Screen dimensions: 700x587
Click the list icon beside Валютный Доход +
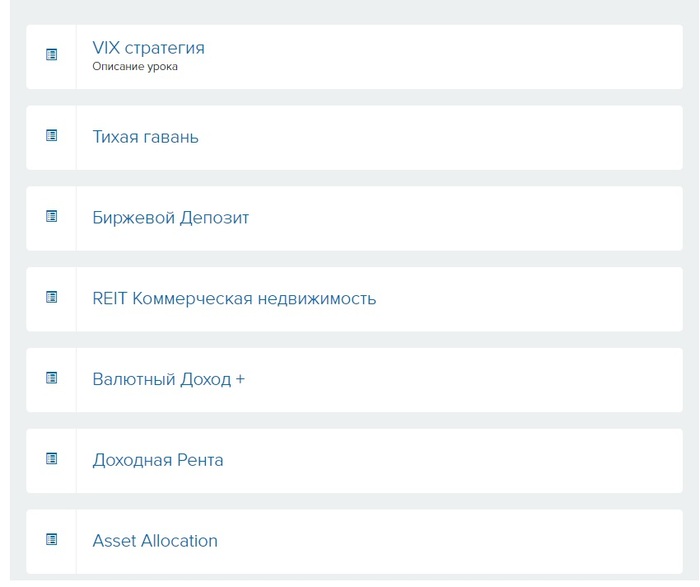(x=52, y=378)
